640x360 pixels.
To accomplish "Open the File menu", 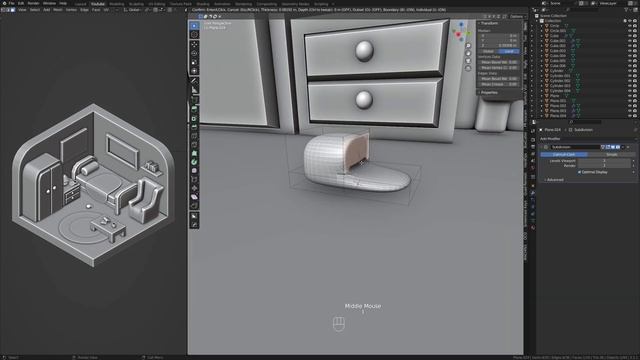I will tap(11, 3).
